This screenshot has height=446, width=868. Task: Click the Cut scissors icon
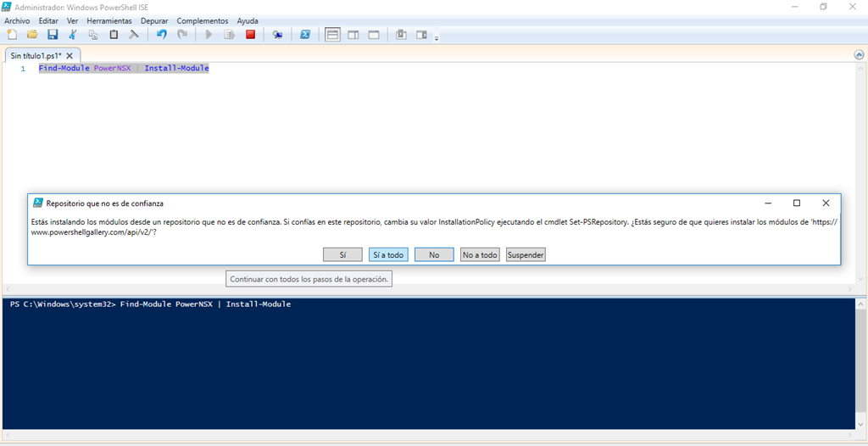pyautogui.click(x=73, y=35)
